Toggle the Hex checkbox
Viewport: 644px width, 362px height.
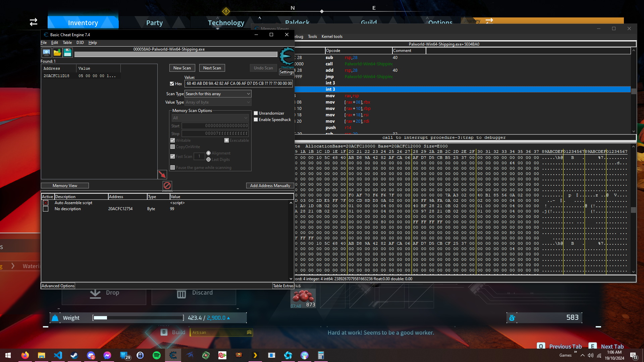click(x=172, y=84)
